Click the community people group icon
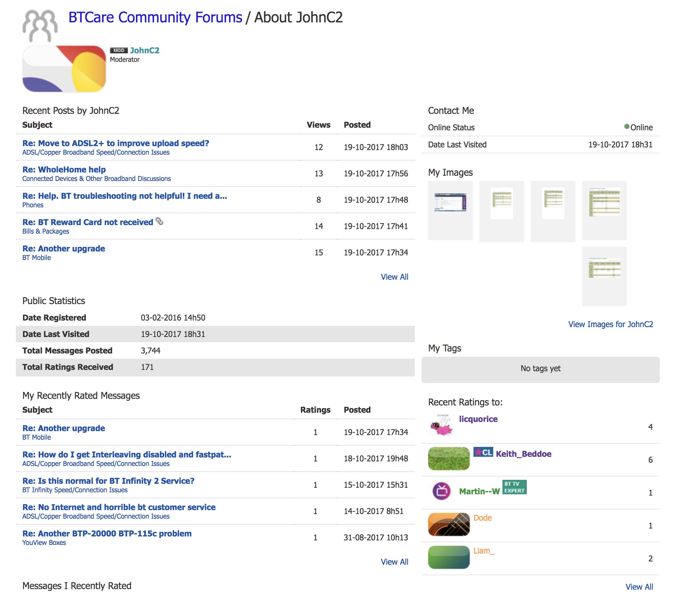This screenshot has height=595, width=700. point(40,25)
